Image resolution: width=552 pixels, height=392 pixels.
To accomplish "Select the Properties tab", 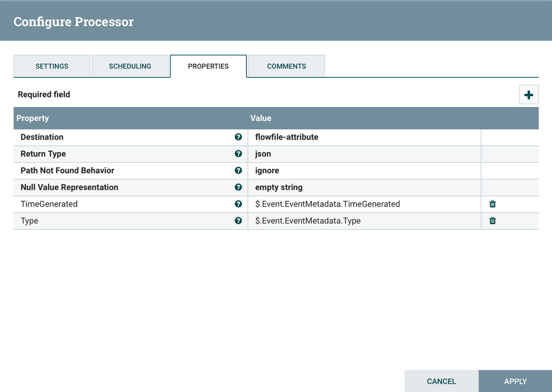I will (x=208, y=66).
